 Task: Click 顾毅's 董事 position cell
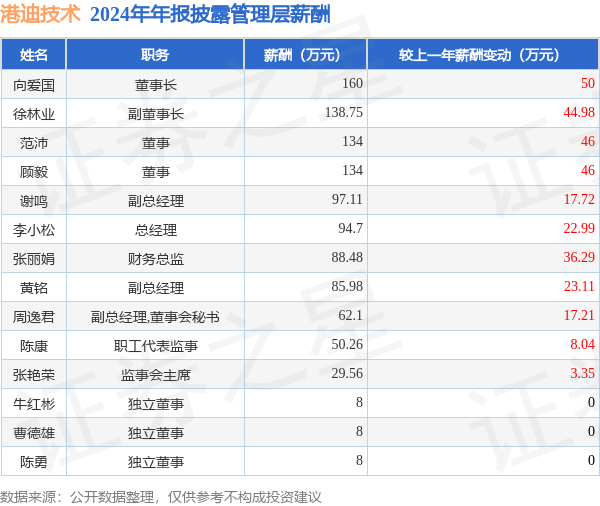pyautogui.click(x=155, y=172)
